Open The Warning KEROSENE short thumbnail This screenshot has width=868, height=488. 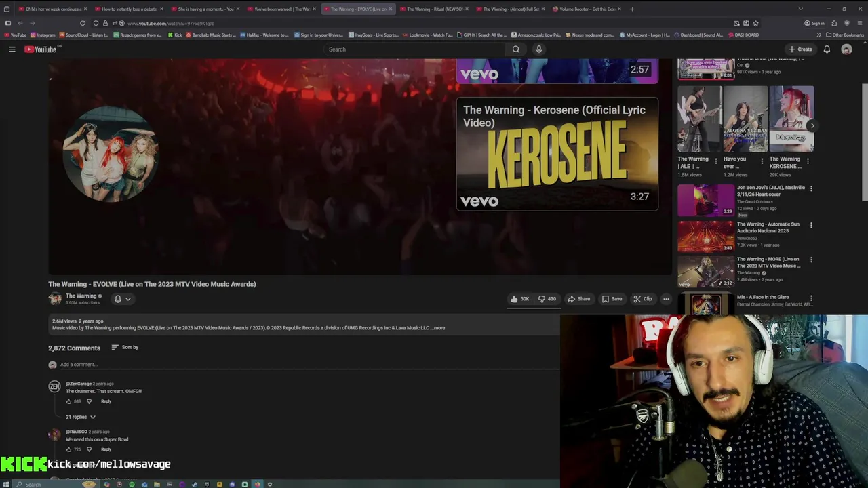pos(791,119)
